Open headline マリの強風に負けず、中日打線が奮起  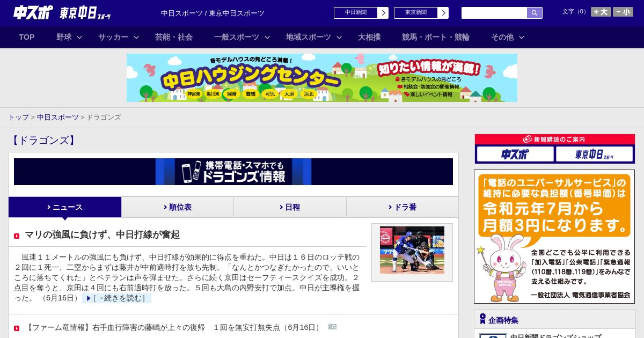coord(102,234)
